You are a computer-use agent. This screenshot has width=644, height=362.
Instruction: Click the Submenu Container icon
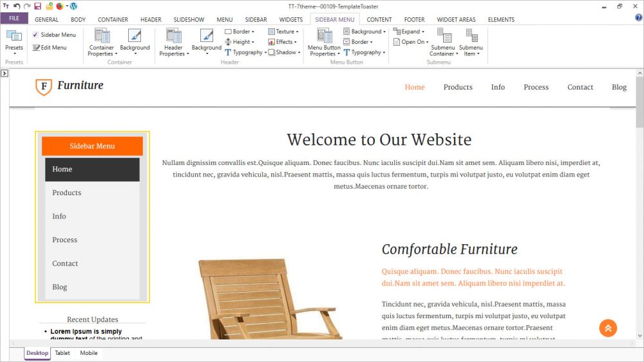point(442,36)
